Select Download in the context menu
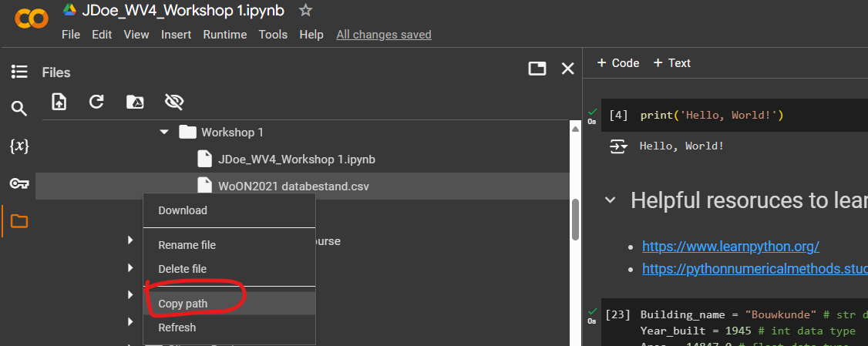The width and height of the screenshot is (868, 346). pyautogui.click(x=183, y=210)
